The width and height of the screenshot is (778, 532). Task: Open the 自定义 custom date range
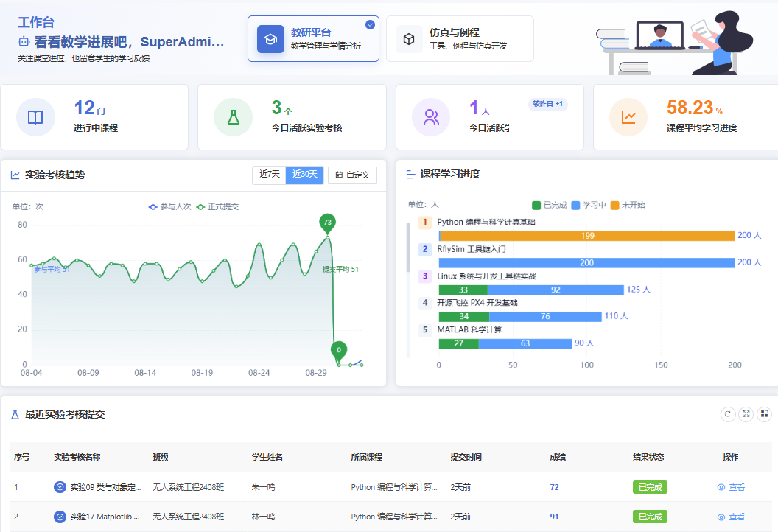click(352, 175)
